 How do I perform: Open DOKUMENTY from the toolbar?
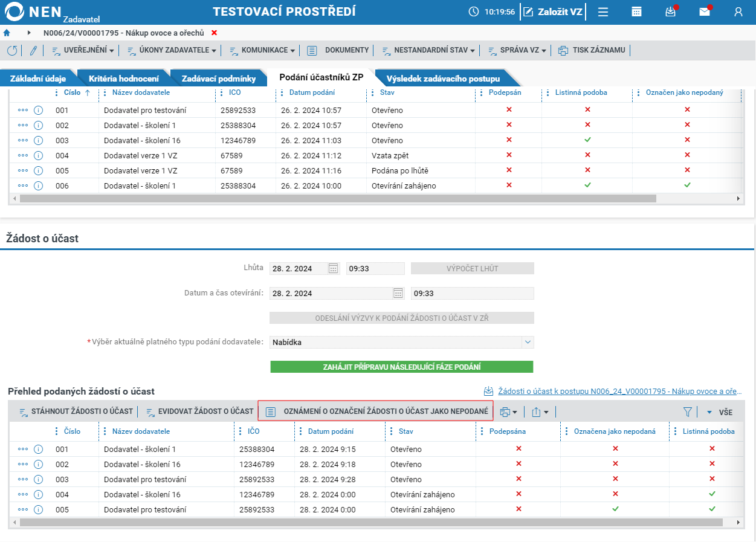338,50
